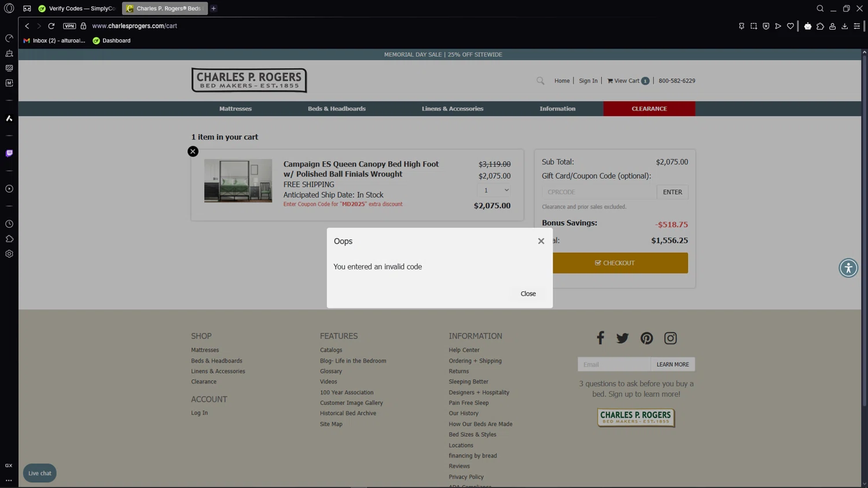Open the Privacy Policy footer link
This screenshot has width=868, height=488.
(x=466, y=477)
